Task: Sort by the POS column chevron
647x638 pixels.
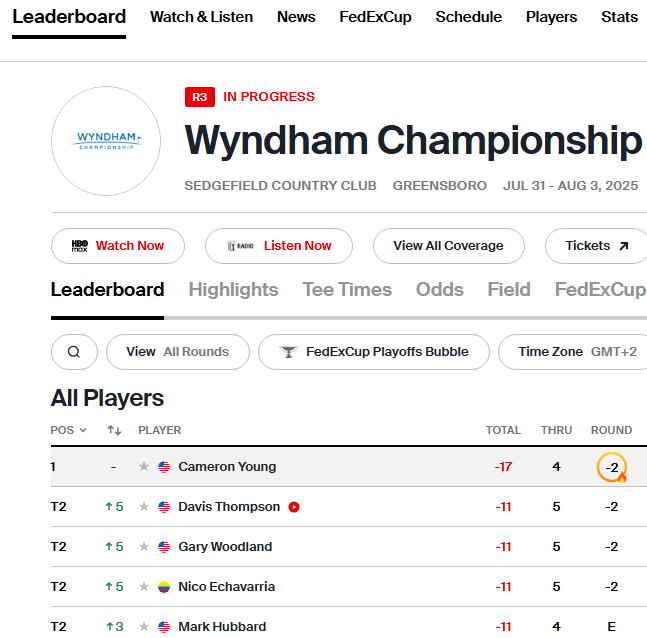Action: 83,431
